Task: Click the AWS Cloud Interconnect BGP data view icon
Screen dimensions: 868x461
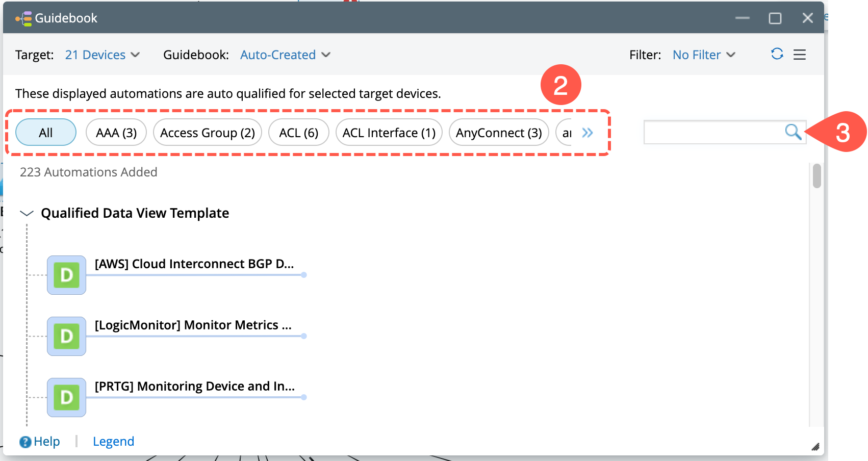Action: tap(66, 275)
